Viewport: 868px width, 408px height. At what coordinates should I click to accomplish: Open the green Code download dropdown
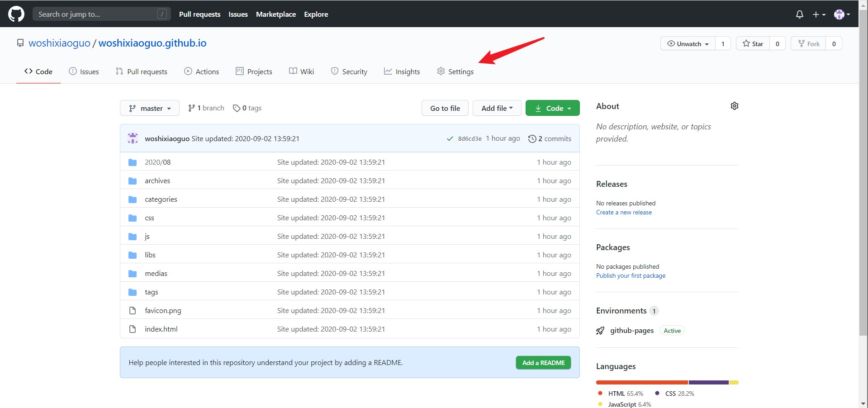552,108
